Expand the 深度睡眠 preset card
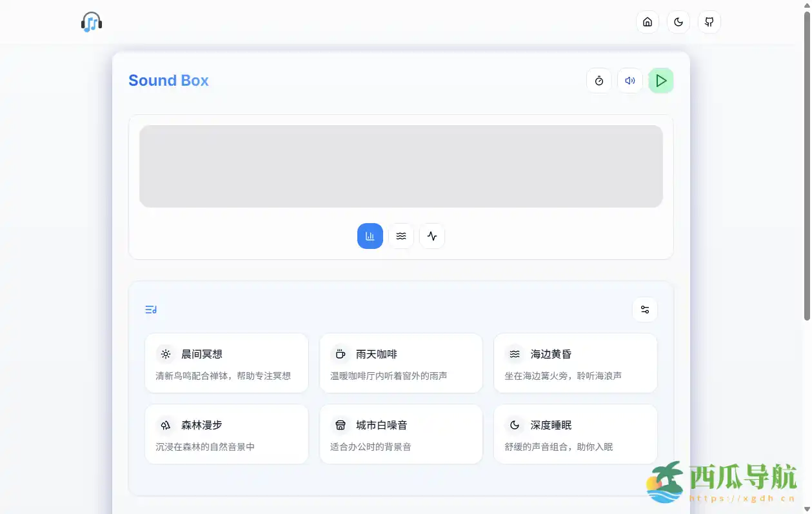Screen dimensions: 812x514 coord(575,434)
